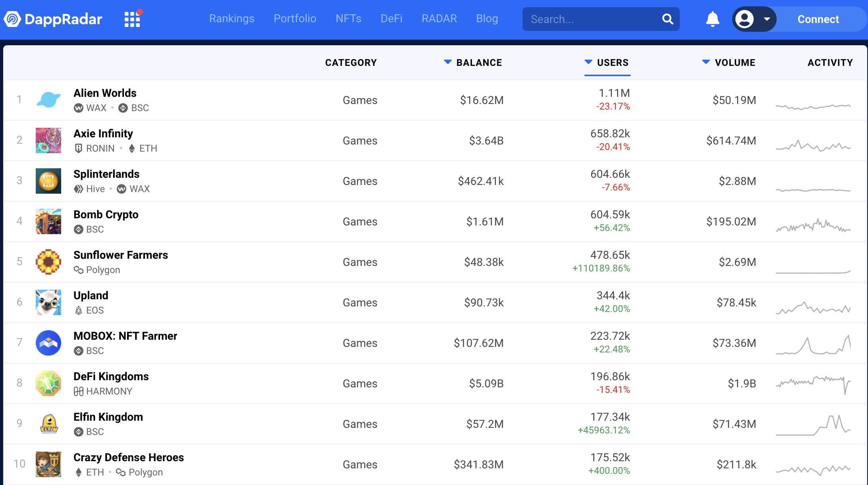Open the Elfin Kingdom dapp link
Screen dimensions: 868x485
click(x=108, y=417)
